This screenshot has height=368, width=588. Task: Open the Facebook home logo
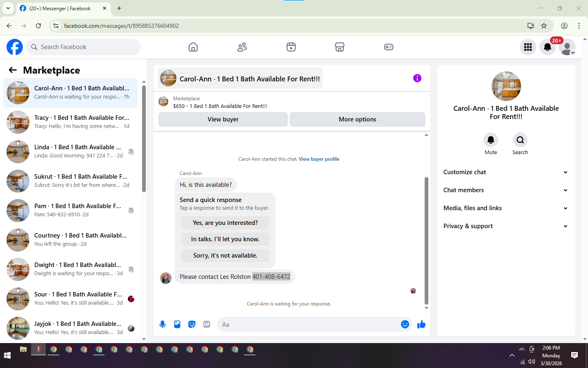(15, 47)
